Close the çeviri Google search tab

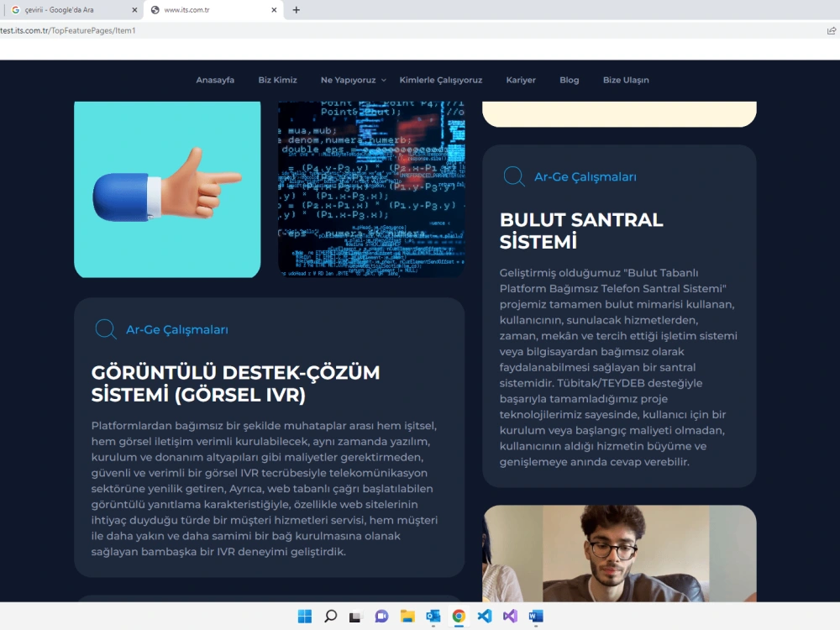click(x=134, y=9)
